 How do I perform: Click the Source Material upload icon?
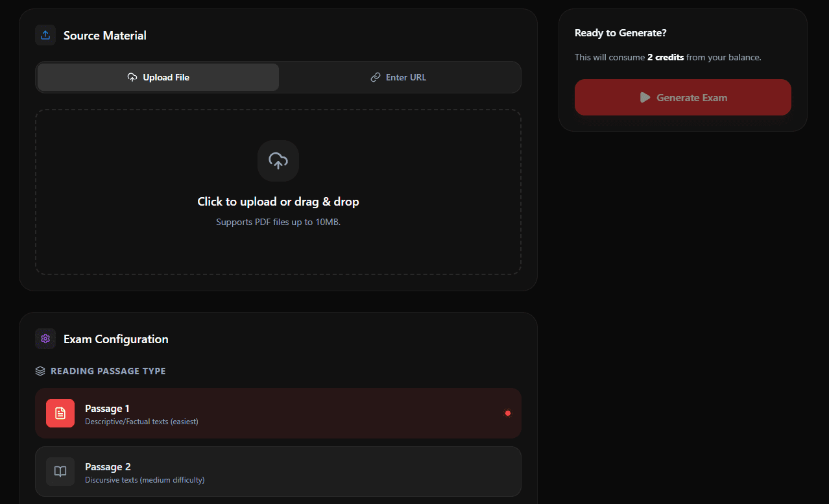[45, 35]
